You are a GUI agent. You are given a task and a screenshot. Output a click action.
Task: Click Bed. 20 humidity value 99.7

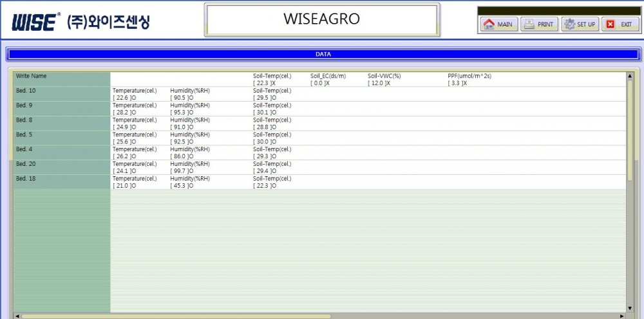pos(182,171)
